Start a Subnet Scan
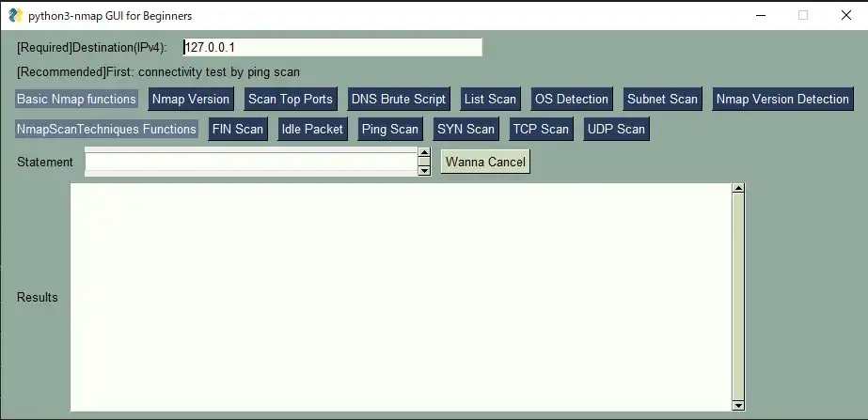Viewport: 868px width, 420px height. (x=662, y=99)
